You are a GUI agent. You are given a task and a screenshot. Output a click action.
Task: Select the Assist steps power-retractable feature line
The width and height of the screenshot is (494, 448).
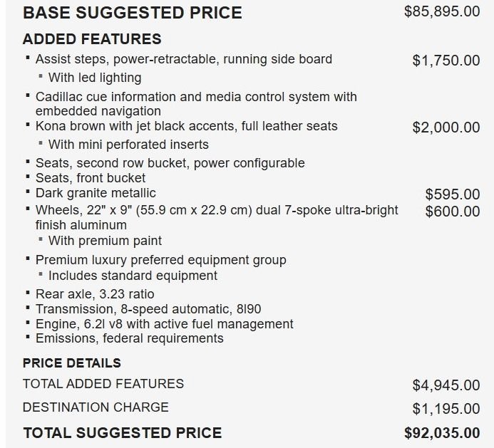(184, 60)
